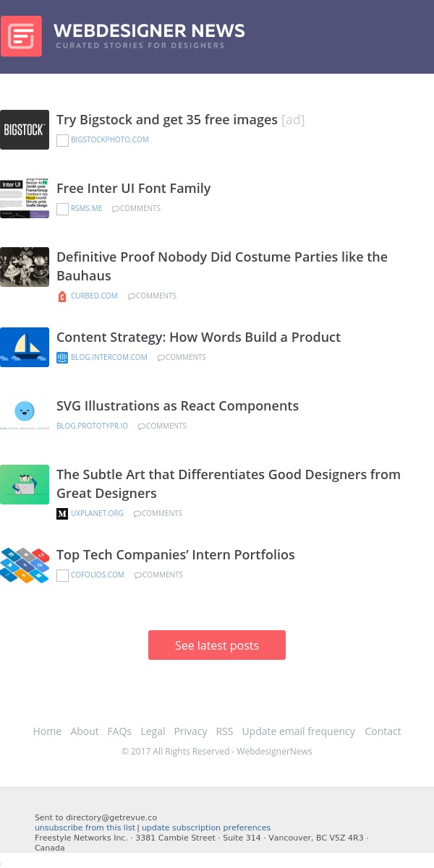The image size is (434, 868).
Task: Click the Medium favicon beside uxplanet.org
Action: click(x=62, y=514)
